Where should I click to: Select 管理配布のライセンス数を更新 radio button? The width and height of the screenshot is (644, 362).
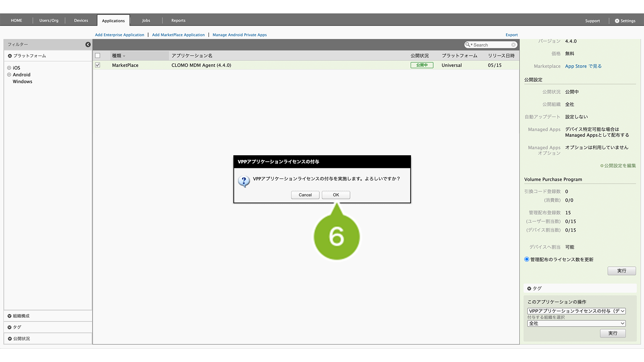click(527, 259)
